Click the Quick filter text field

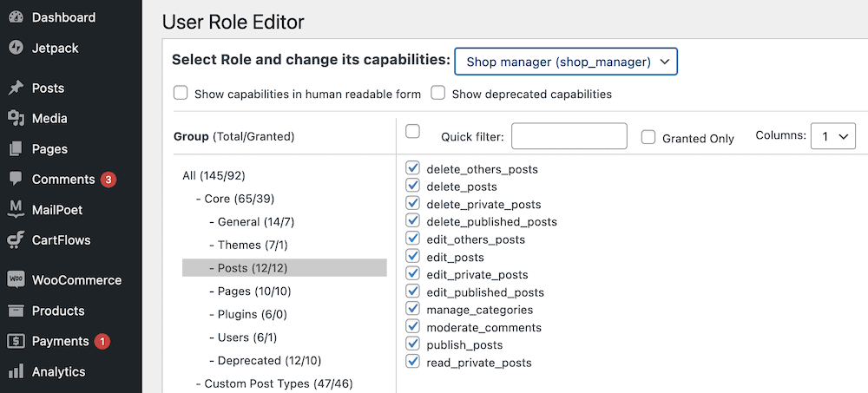point(569,136)
